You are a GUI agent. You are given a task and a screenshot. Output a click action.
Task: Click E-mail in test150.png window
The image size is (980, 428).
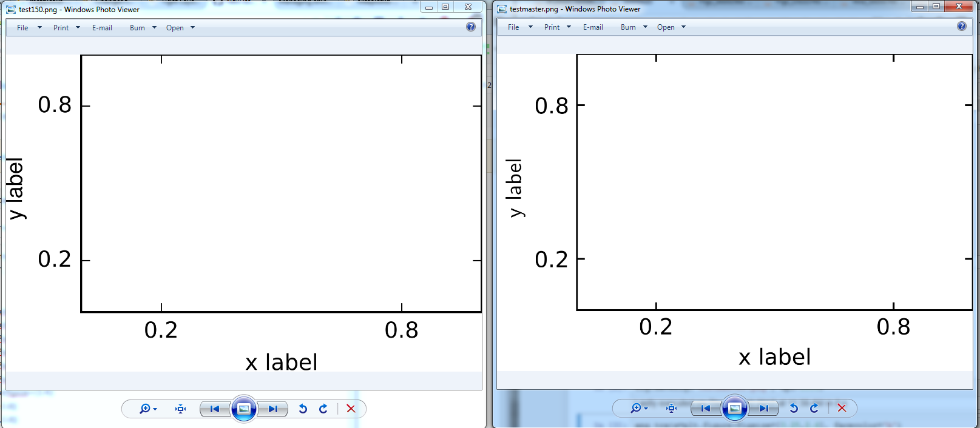102,28
